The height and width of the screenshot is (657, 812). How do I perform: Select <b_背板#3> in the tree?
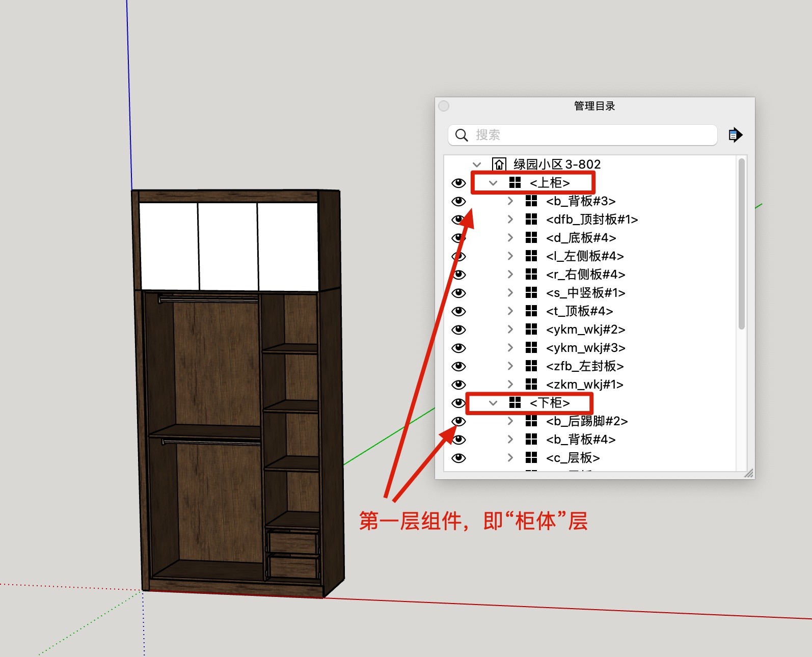click(x=581, y=201)
